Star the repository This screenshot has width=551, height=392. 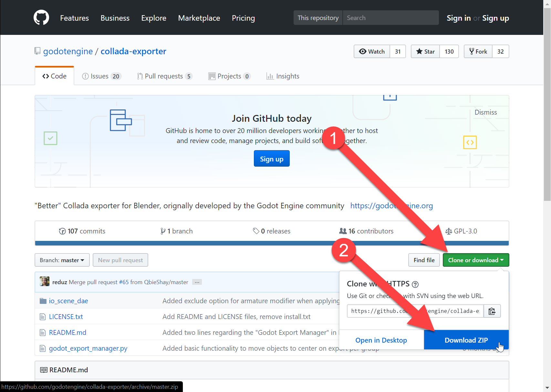[425, 51]
